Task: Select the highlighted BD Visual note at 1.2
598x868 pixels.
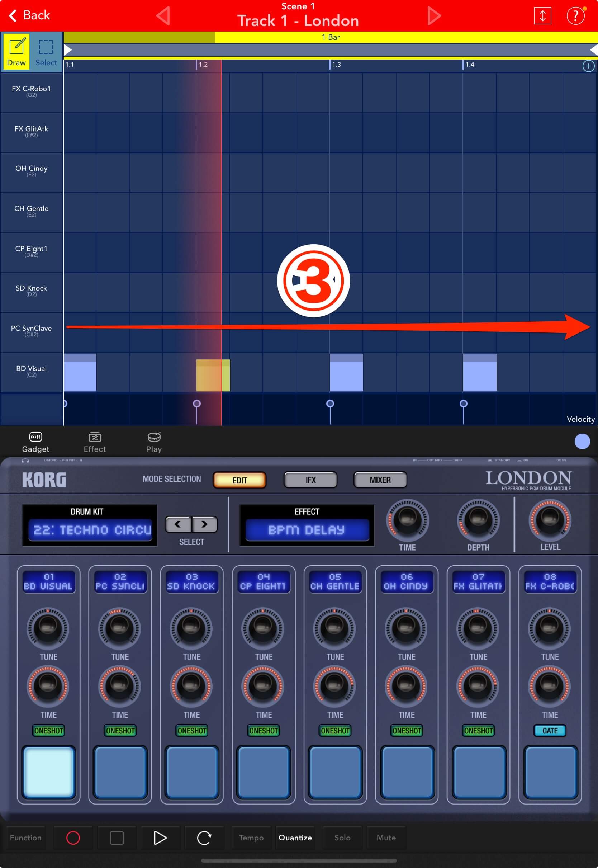Action: click(x=213, y=376)
